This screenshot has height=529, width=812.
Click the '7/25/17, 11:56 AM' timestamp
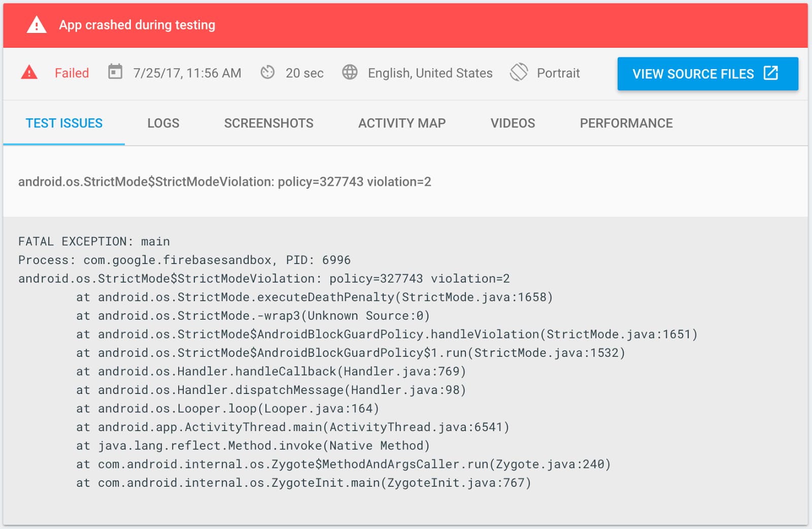click(187, 73)
